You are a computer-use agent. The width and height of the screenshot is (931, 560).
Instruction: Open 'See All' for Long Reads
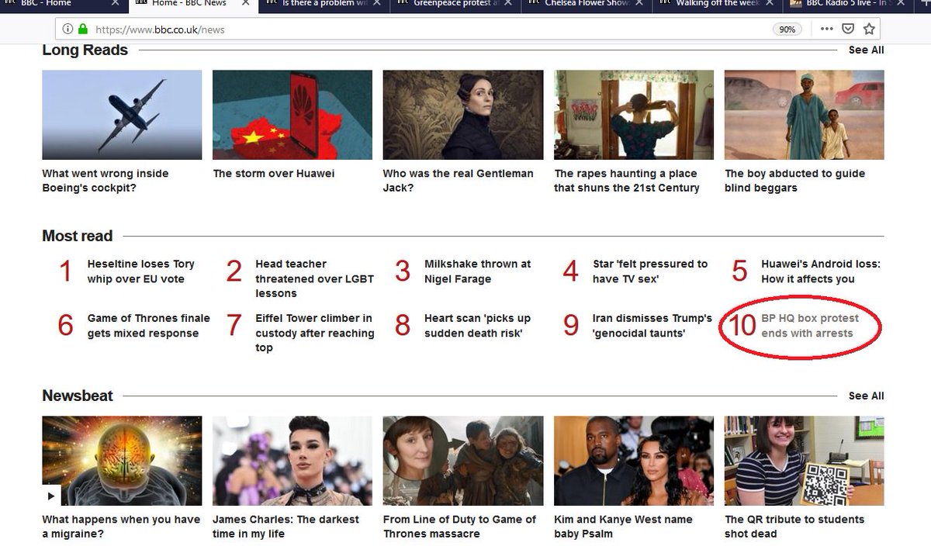[866, 50]
